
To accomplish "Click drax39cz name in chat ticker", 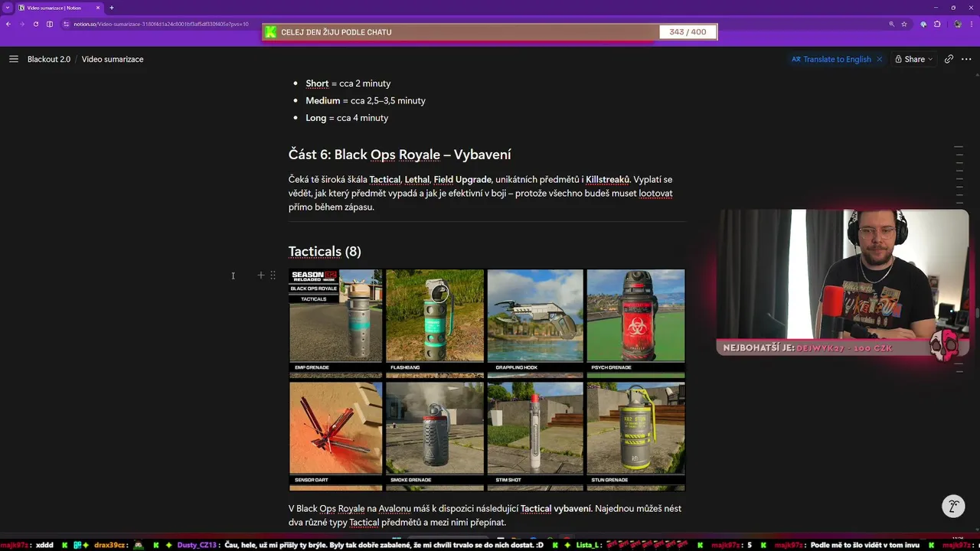I will click(x=110, y=545).
